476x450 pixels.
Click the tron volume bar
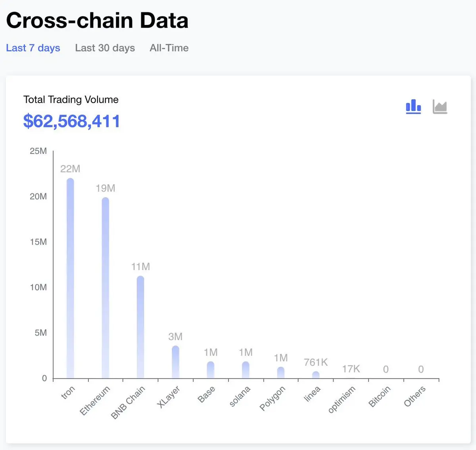[x=70, y=278]
